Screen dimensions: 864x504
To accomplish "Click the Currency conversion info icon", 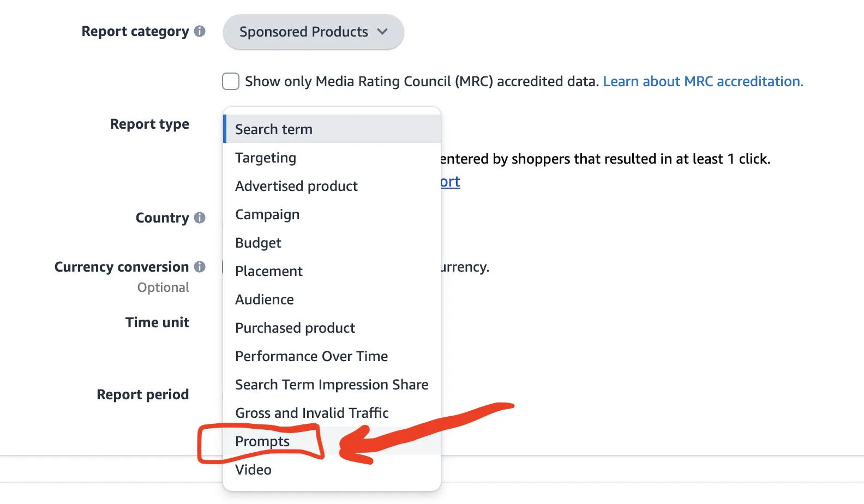I will (x=200, y=267).
